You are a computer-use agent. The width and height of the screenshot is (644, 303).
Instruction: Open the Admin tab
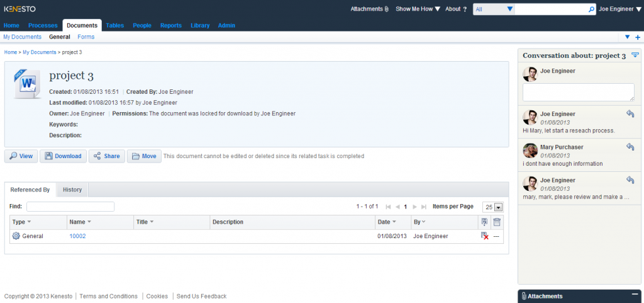[226, 25]
